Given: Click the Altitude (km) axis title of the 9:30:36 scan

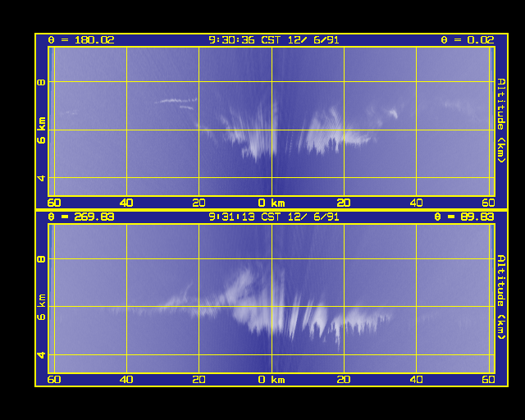Looking at the screenshot, I should tap(501, 121).
